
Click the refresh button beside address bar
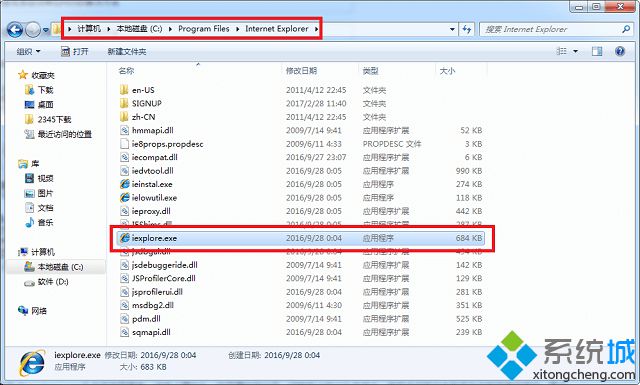click(x=467, y=29)
